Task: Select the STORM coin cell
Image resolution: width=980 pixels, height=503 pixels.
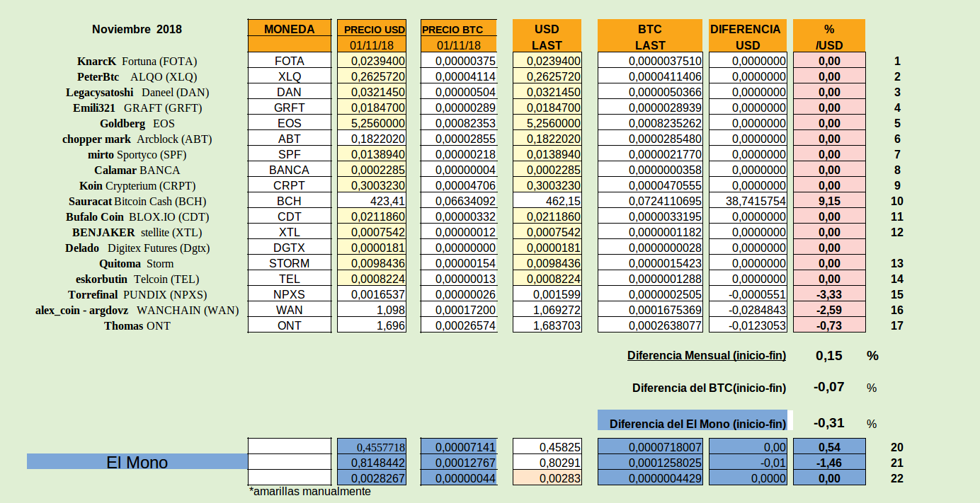Action: click(x=290, y=263)
